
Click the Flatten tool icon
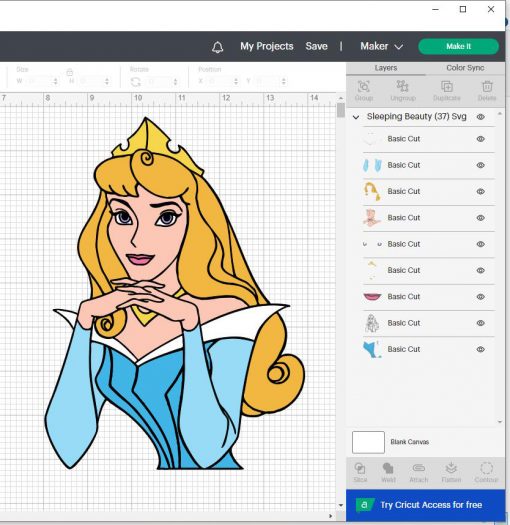point(451,468)
